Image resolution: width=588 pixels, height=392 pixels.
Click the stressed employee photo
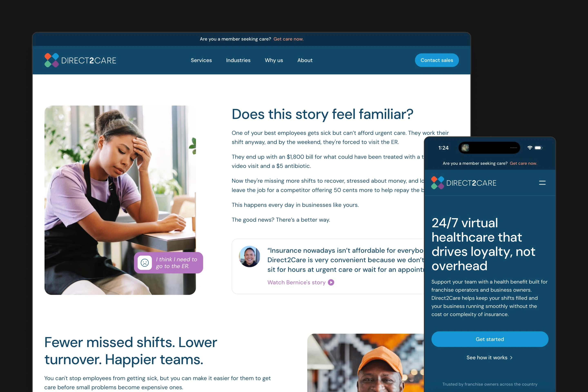120,200
